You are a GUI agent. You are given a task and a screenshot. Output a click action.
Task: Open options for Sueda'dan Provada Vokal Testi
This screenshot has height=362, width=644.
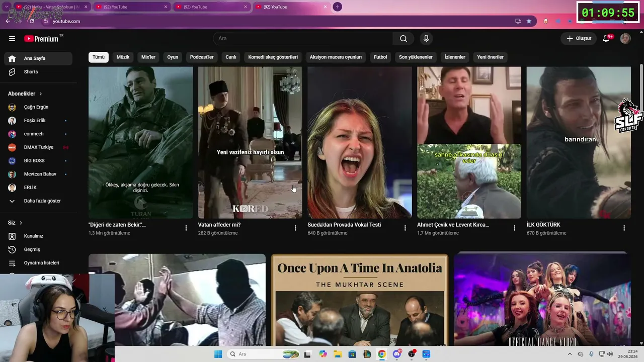405,228
